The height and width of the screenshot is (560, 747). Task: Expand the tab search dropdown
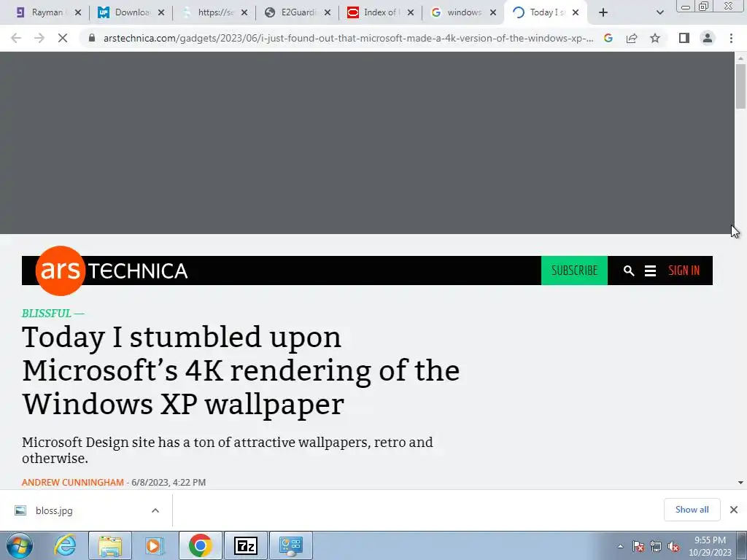pos(659,12)
